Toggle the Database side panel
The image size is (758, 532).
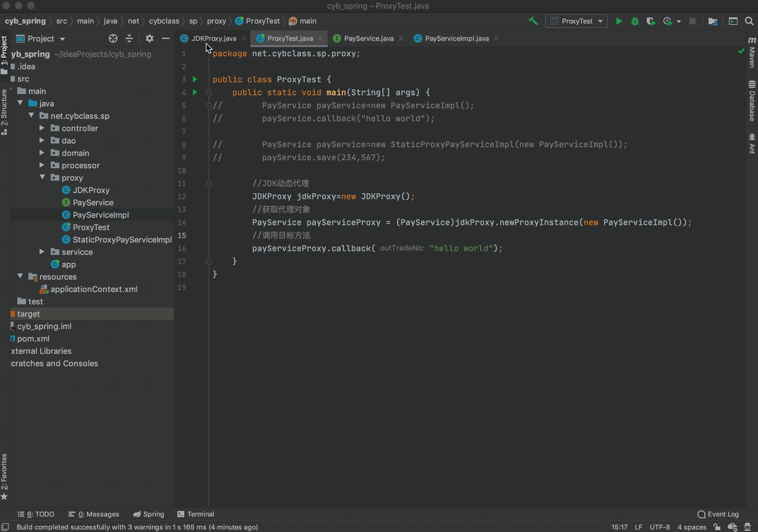pyautogui.click(x=752, y=101)
